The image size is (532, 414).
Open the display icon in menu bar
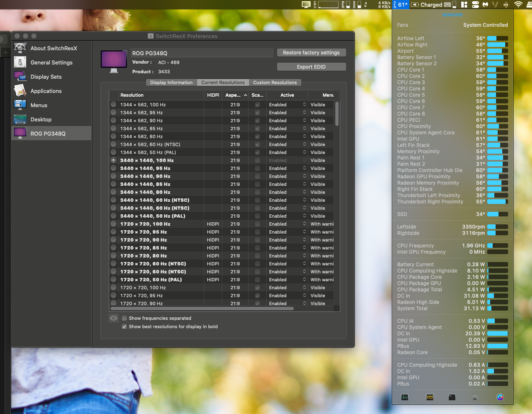[x=306, y=5]
